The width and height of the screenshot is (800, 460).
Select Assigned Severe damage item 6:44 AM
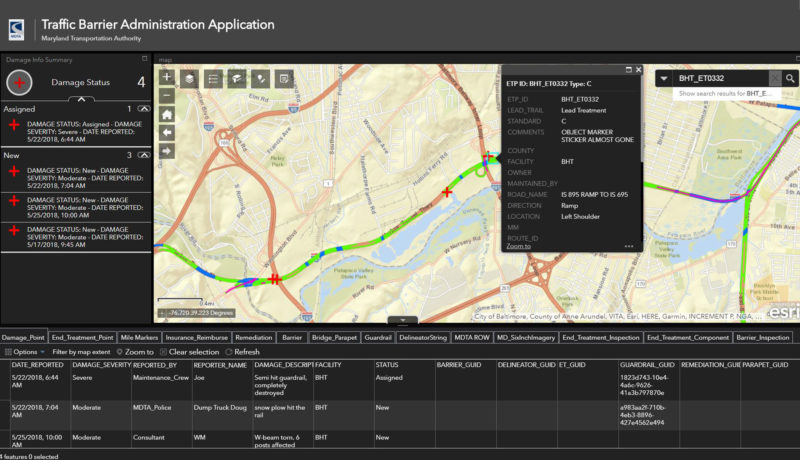click(x=76, y=132)
